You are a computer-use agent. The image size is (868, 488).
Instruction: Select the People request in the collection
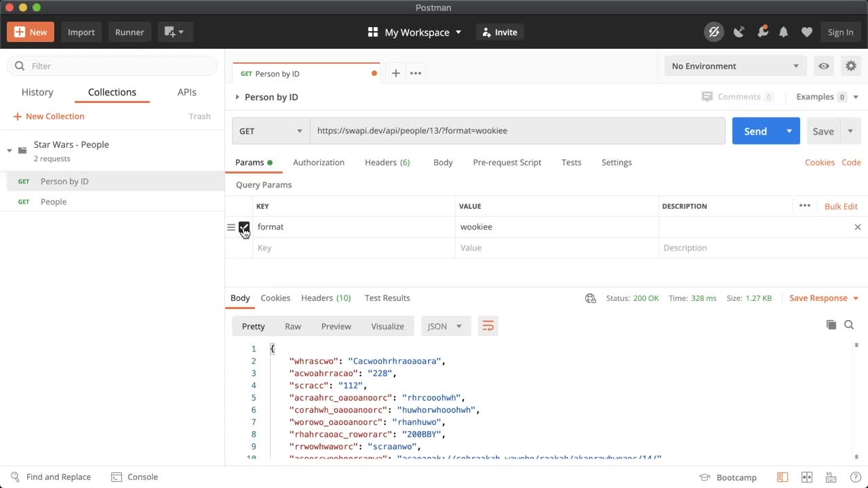(x=53, y=201)
